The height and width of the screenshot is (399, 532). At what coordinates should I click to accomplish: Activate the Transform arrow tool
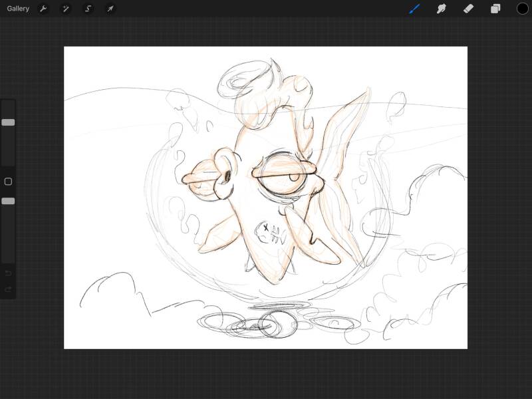110,9
